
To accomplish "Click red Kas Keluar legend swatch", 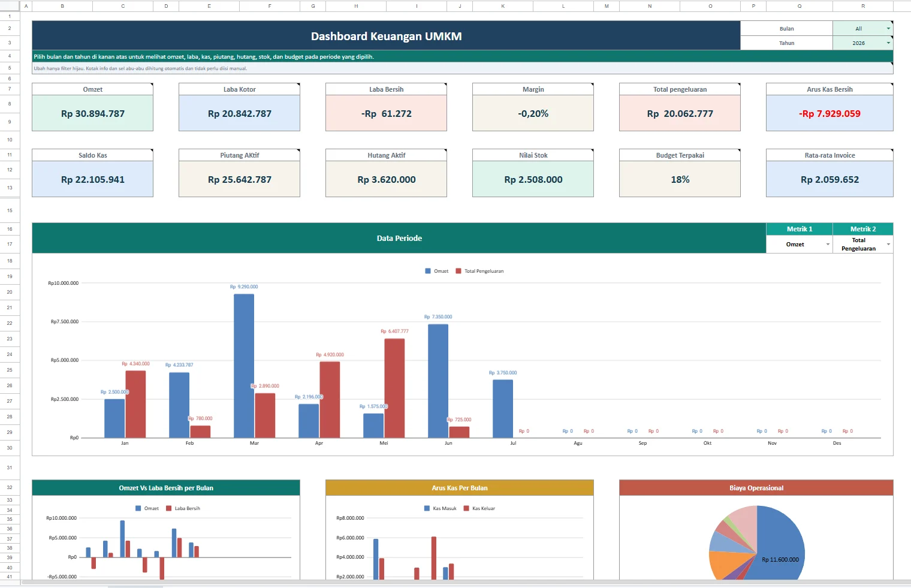I will coord(466,508).
